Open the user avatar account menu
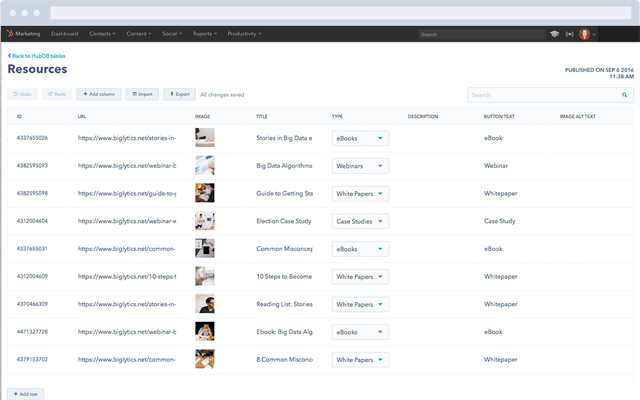Viewport: 640px width, 400px height. (x=587, y=34)
